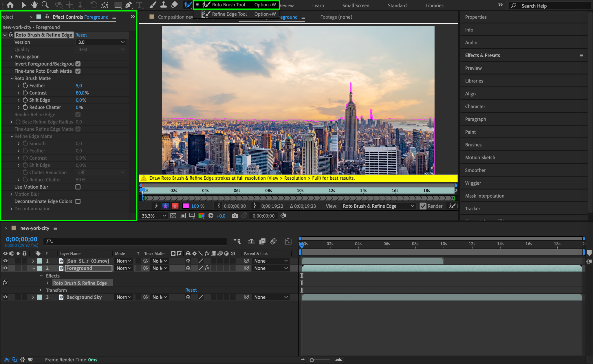The width and height of the screenshot is (593, 364).
Task: Click Reset next to Roto Brush effect
Action: pyautogui.click(x=81, y=35)
